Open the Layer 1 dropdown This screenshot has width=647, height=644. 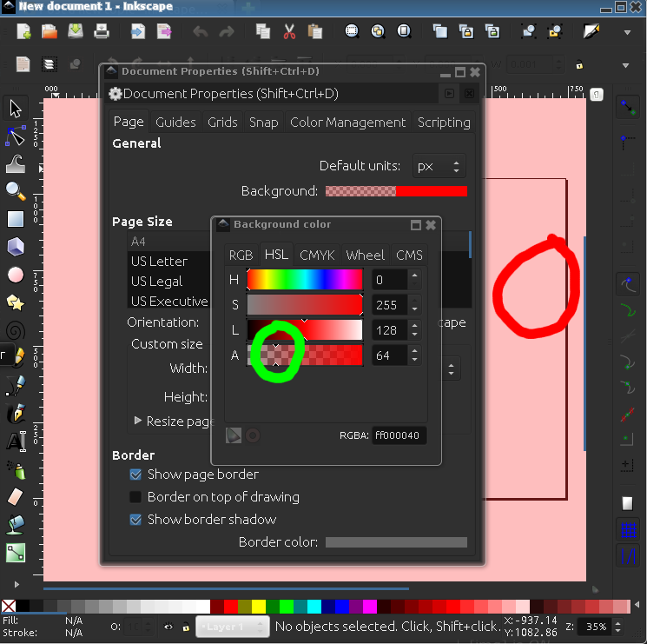231,627
